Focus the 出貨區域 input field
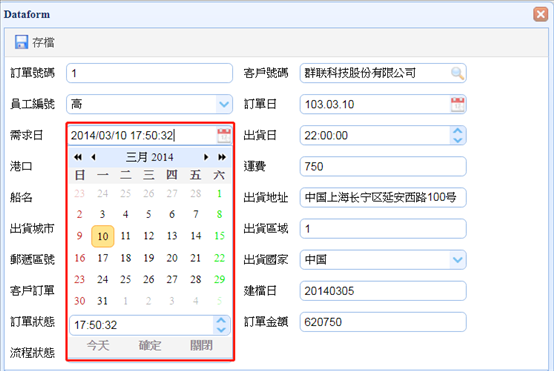Screen dimensions: 554x371 point(383,229)
